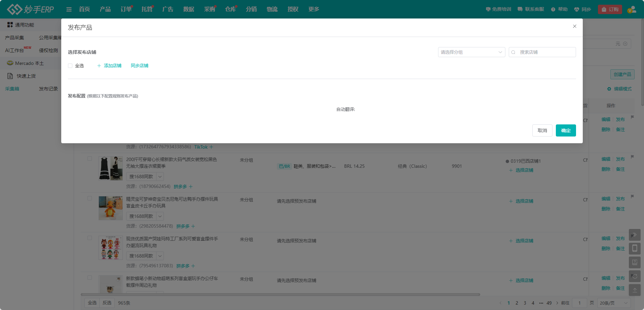Expand 搜1688同款 arrow on 哭娃玛特 row

point(160,256)
